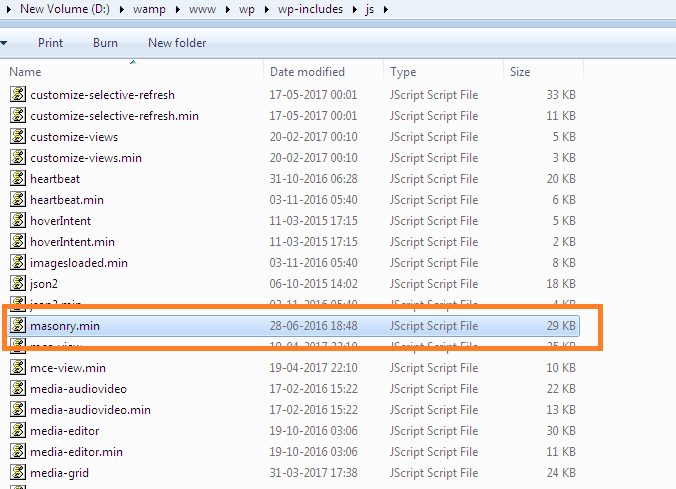Click the media-grid script file icon
Screen dimensions: 676x489
pos(18,472)
